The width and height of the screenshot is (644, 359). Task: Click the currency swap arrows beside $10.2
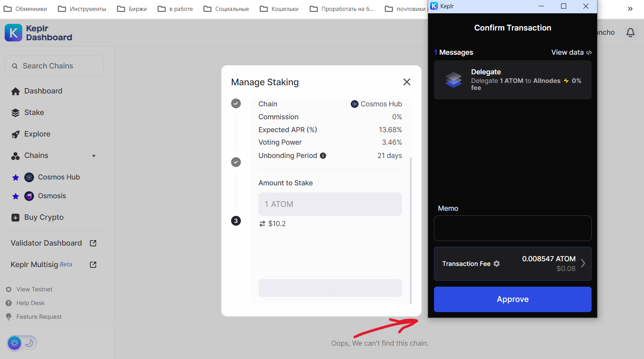pos(262,224)
